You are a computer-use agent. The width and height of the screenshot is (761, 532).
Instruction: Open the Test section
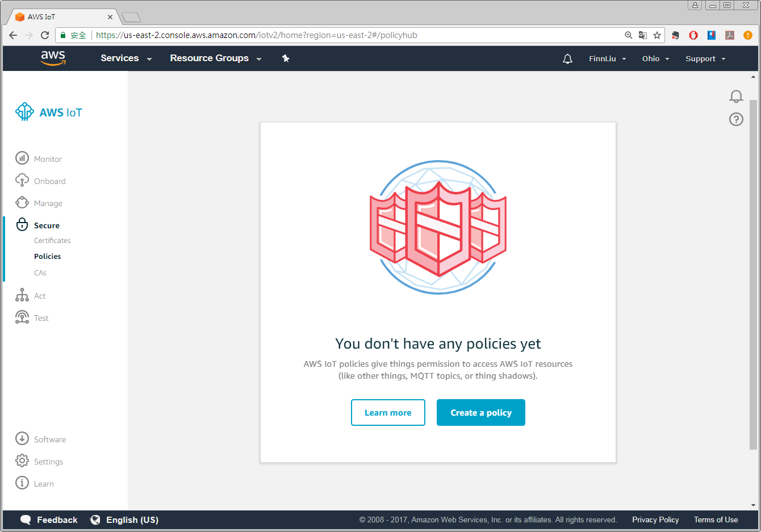coord(41,318)
